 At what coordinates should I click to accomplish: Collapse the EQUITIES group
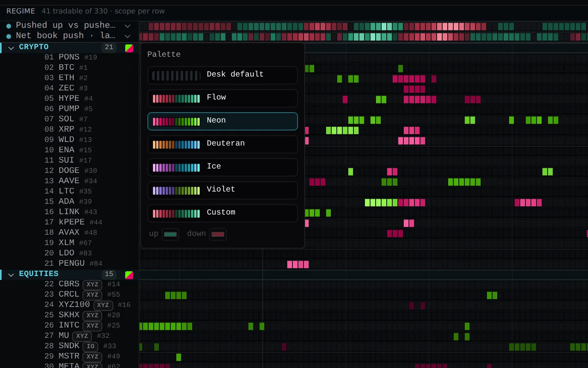(11, 274)
